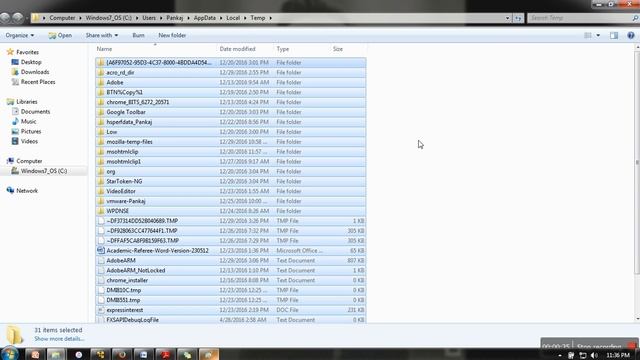Screen dimensions: 640x360
Task: Click the Favorites star icon
Action: (x=10, y=52)
